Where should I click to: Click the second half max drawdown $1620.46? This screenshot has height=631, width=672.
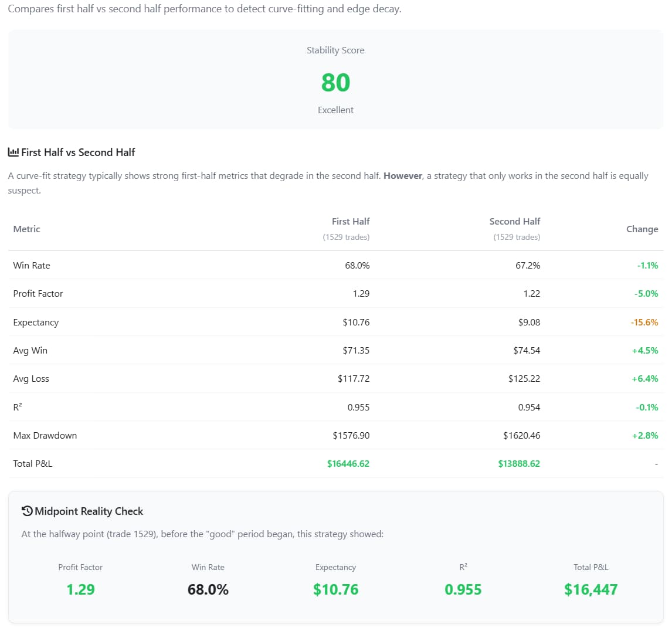[x=521, y=436]
